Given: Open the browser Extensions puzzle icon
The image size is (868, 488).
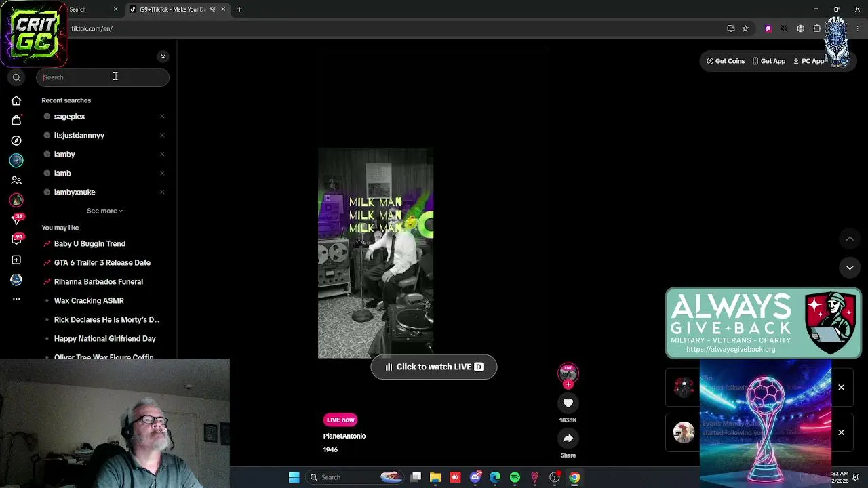Looking at the screenshot, I should click(x=817, y=28).
